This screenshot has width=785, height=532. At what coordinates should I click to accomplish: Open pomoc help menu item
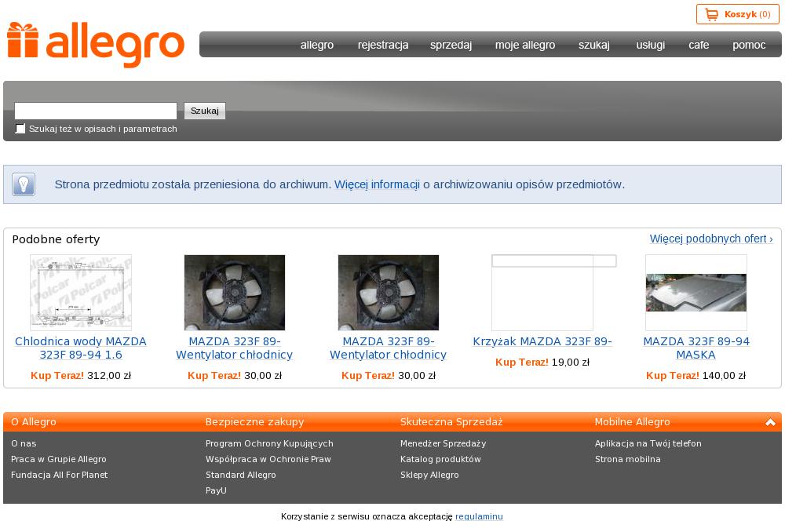[749, 45]
